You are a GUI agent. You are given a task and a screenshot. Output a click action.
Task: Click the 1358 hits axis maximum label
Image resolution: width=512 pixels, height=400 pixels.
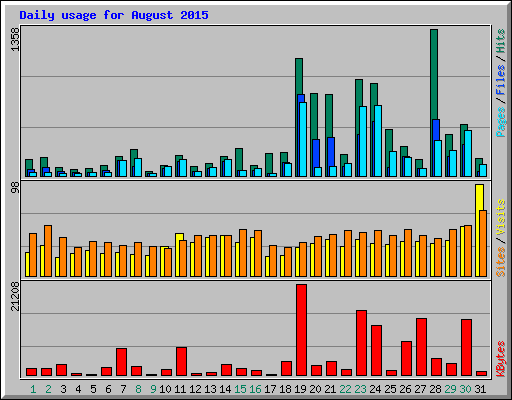coord(15,39)
